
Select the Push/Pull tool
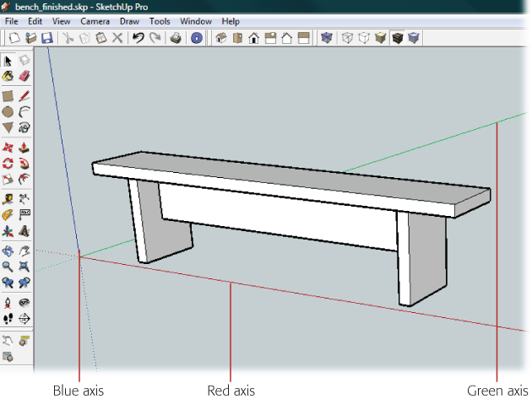(x=24, y=147)
